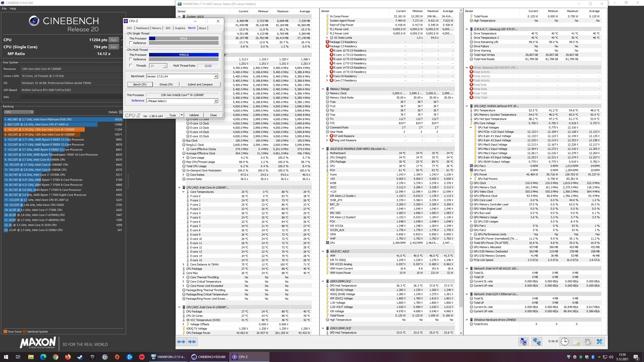Image resolution: width=644 pixels, height=362 pixels.
Task: Open notification center icon
Action: [636, 357]
